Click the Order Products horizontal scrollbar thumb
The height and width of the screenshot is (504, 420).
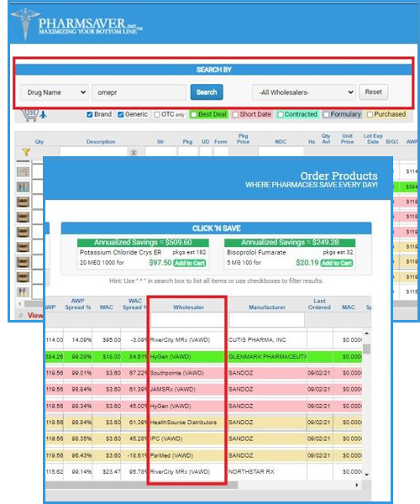pos(141,485)
